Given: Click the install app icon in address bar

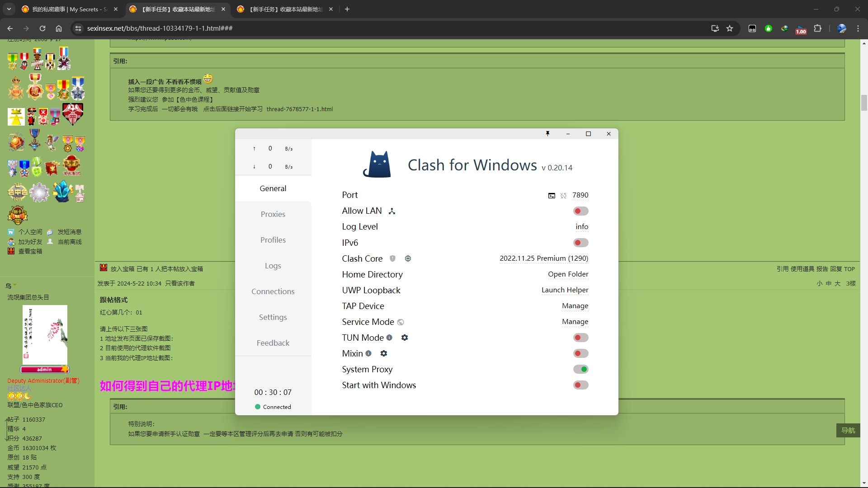Looking at the screenshot, I should [715, 28].
